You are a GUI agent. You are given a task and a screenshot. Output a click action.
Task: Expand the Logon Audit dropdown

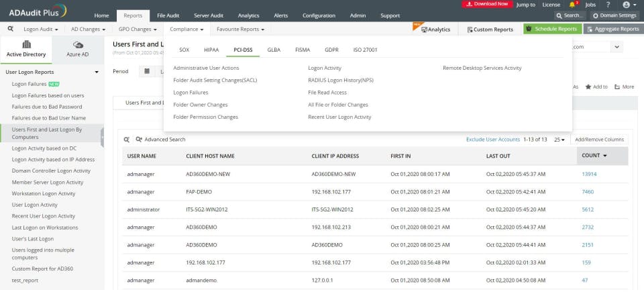click(x=41, y=30)
